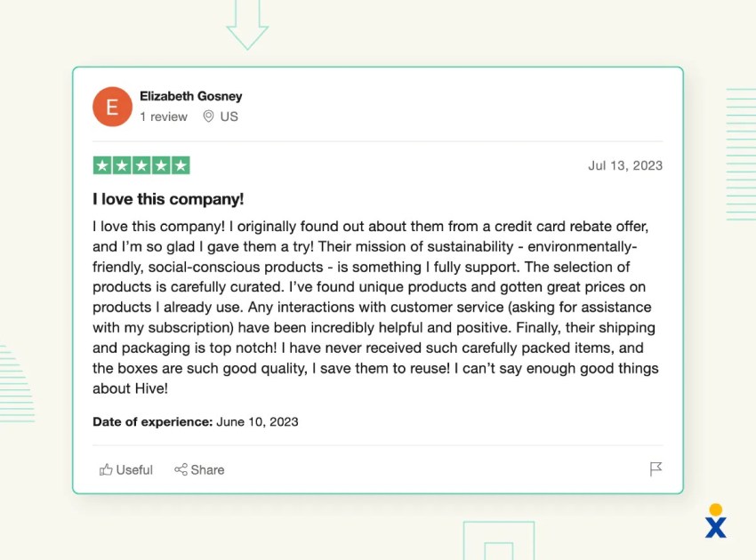
Task: Click the review body paragraph text
Action: click(375, 307)
